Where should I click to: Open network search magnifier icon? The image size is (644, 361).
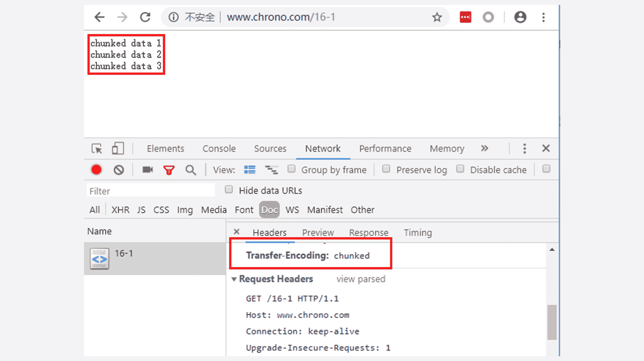[x=190, y=170]
